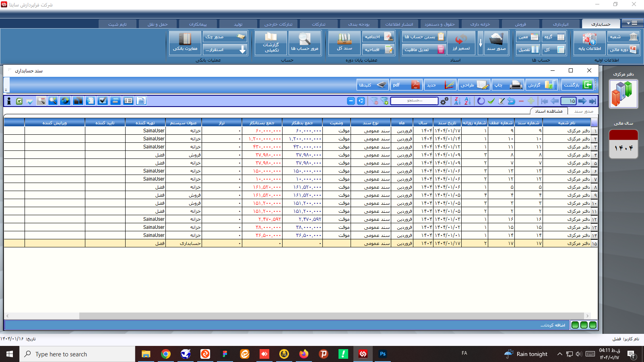This screenshot has height=362, width=644.
Task: Refresh the document list with the circular arrow icon
Action: point(481,101)
